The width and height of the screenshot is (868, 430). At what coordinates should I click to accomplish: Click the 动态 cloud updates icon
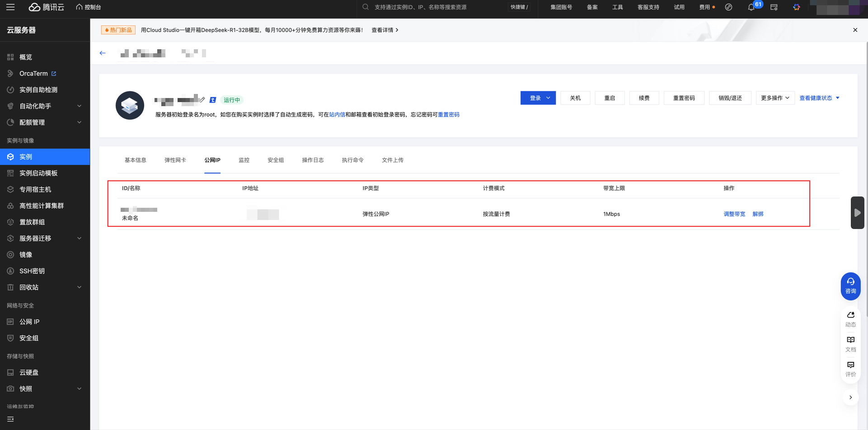(850, 318)
